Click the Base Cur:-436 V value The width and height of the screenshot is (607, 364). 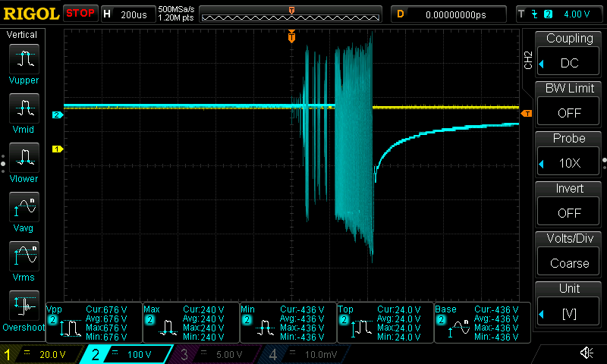pos(496,309)
